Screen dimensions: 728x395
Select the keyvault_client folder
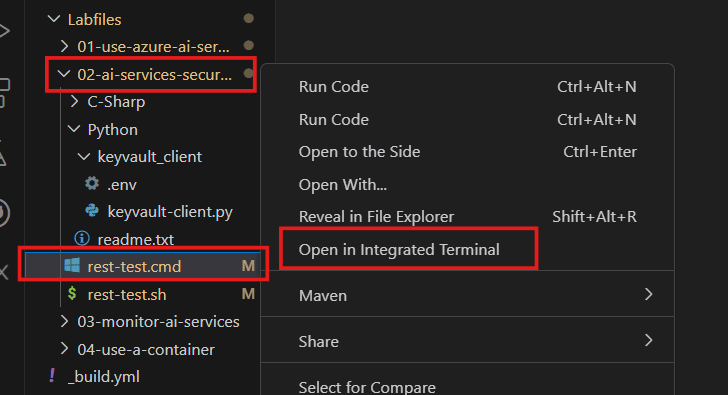click(150, 157)
